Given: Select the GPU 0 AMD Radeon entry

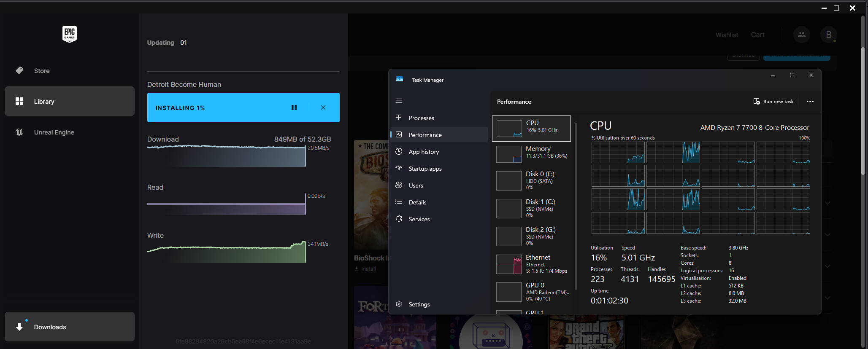Looking at the screenshot, I should (x=531, y=292).
